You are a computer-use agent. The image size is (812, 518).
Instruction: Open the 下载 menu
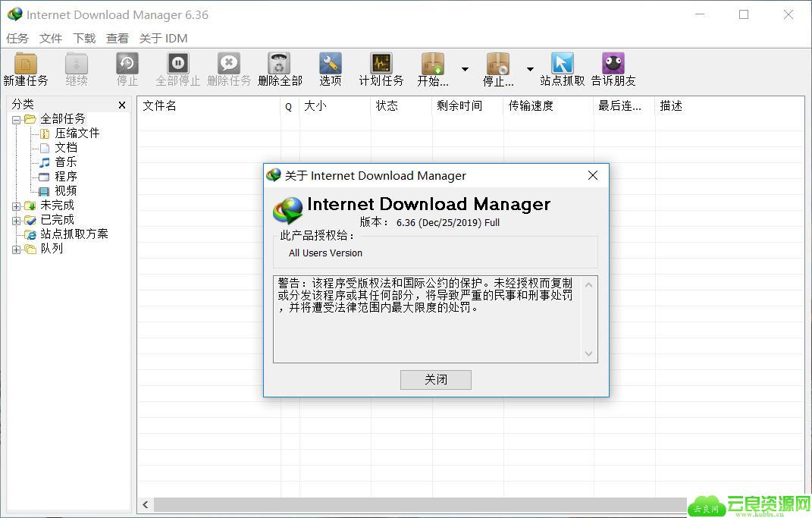pyautogui.click(x=84, y=38)
